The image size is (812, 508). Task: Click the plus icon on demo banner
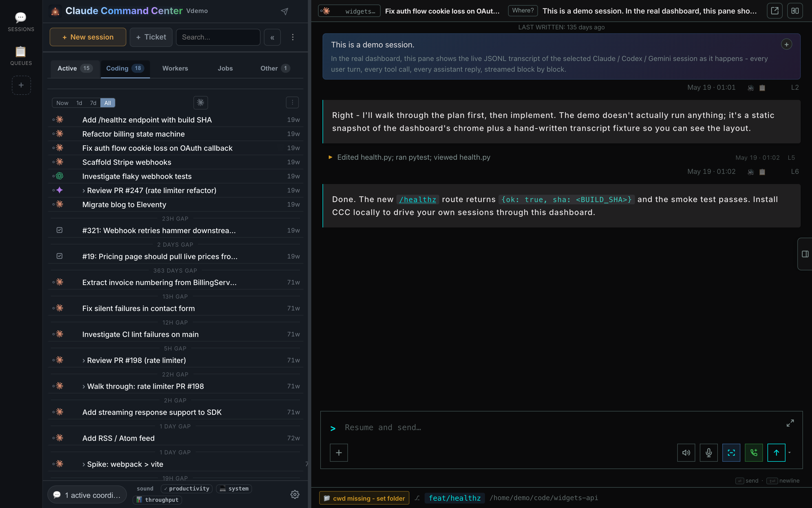coord(787,44)
